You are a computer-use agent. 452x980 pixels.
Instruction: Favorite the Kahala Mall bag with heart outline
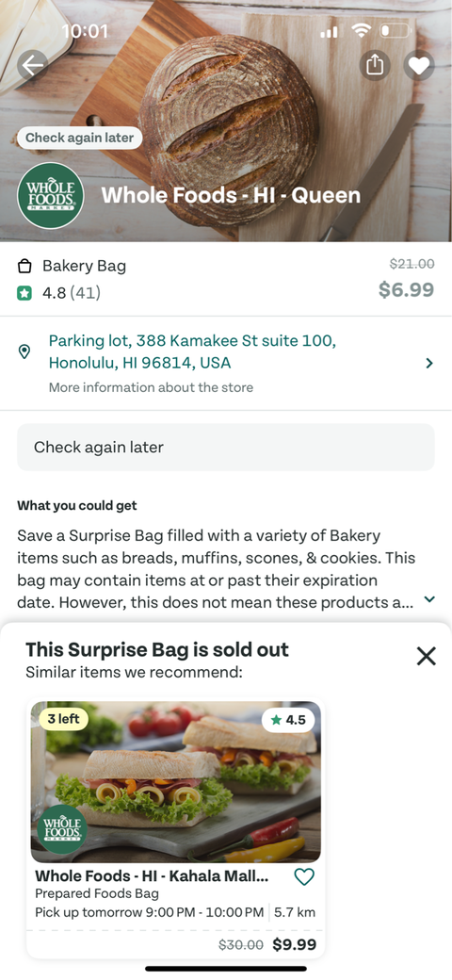tap(304, 877)
